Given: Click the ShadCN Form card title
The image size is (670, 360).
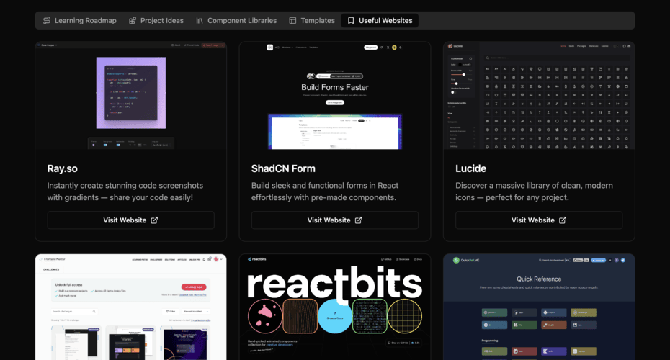Looking at the screenshot, I should [283, 169].
